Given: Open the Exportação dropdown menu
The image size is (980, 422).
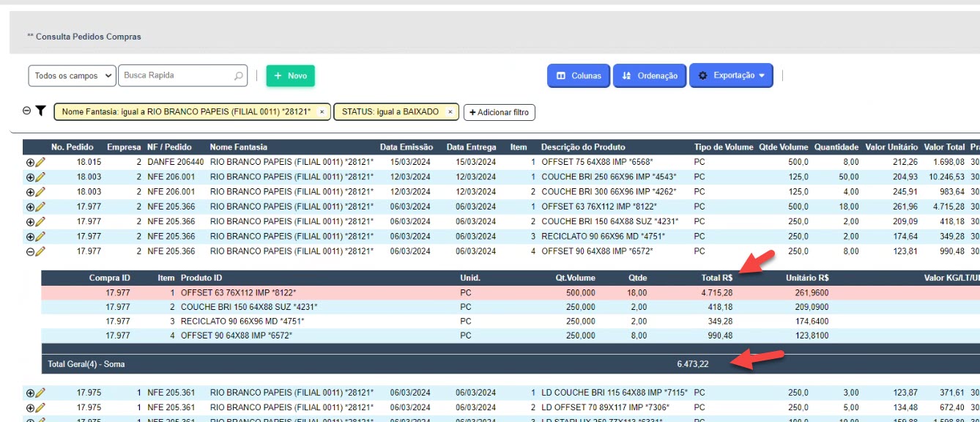Looking at the screenshot, I should click(x=730, y=75).
